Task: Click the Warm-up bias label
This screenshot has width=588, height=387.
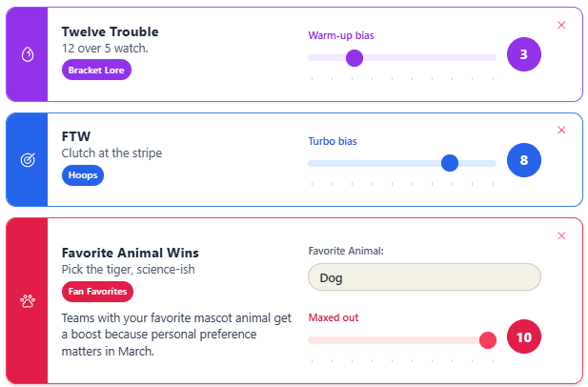Action: point(340,35)
